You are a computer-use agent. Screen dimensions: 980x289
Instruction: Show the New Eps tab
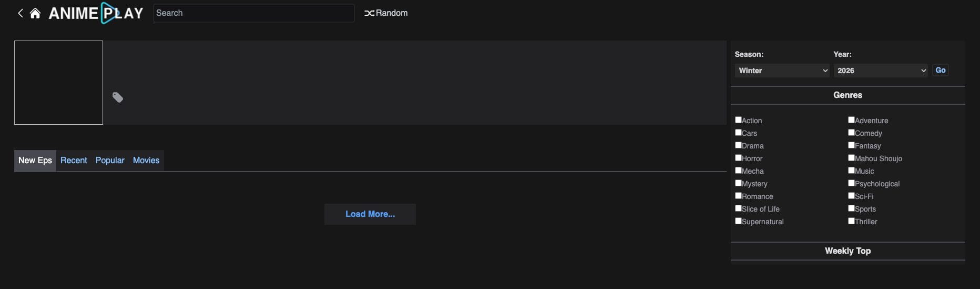tap(35, 161)
